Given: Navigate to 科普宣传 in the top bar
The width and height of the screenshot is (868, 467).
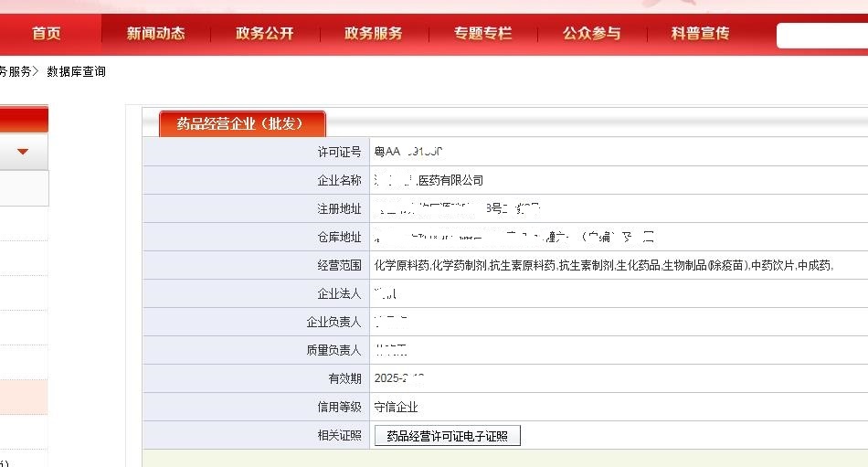Looking at the screenshot, I should click(x=700, y=34).
